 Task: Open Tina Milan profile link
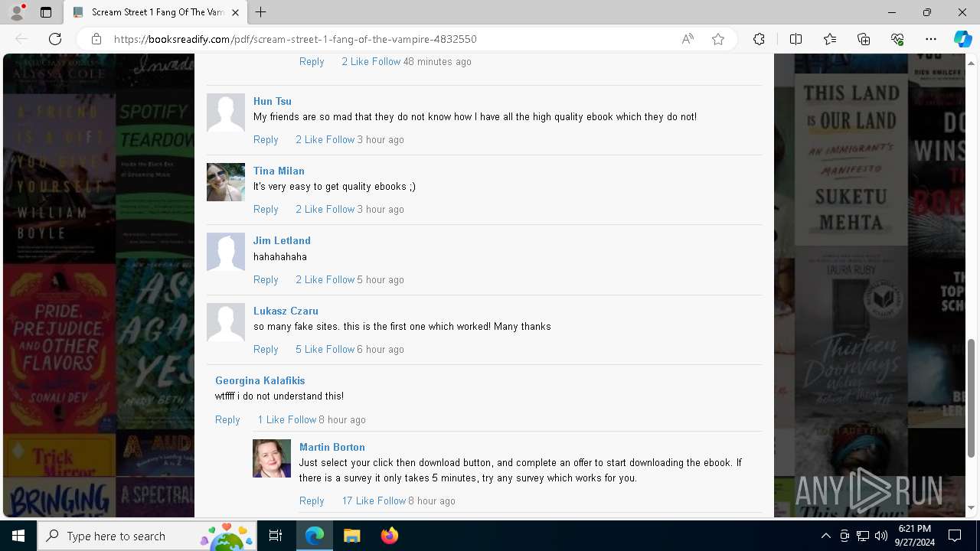coord(279,171)
